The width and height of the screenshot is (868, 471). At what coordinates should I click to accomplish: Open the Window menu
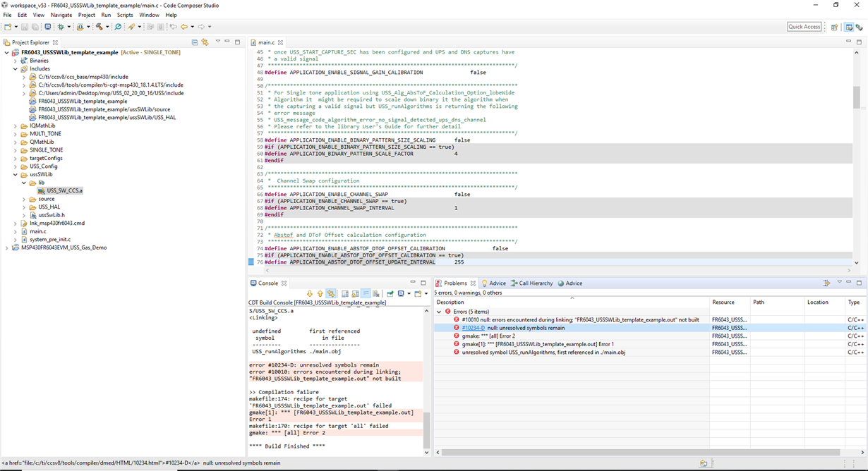(x=149, y=15)
